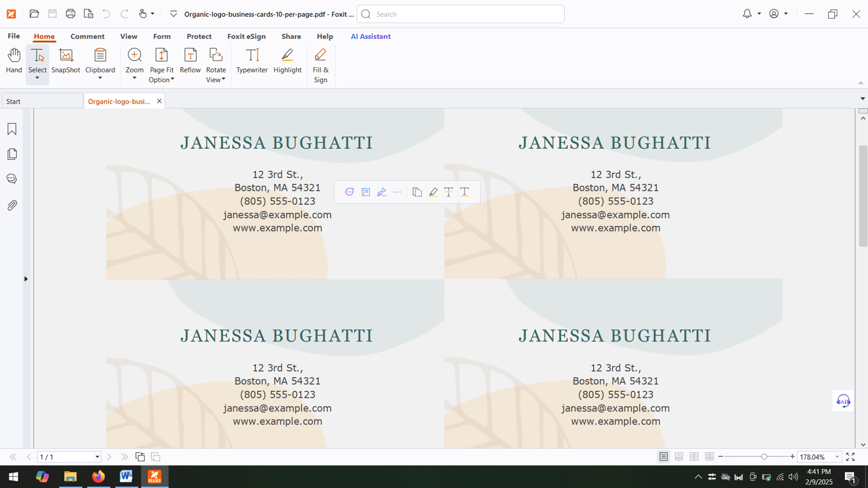This screenshot has width=868, height=488.
Task: Open Word from the taskbar
Action: pos(126,476)
